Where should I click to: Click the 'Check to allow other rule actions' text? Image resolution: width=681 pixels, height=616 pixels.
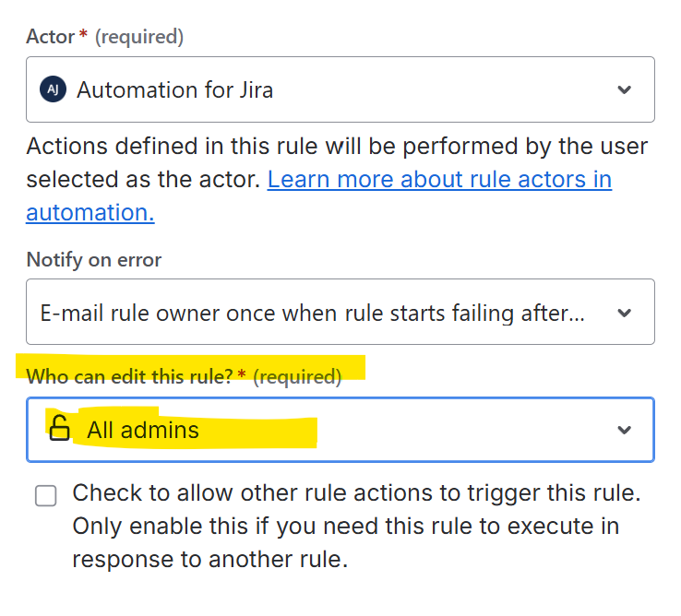(x=356, y=526)
